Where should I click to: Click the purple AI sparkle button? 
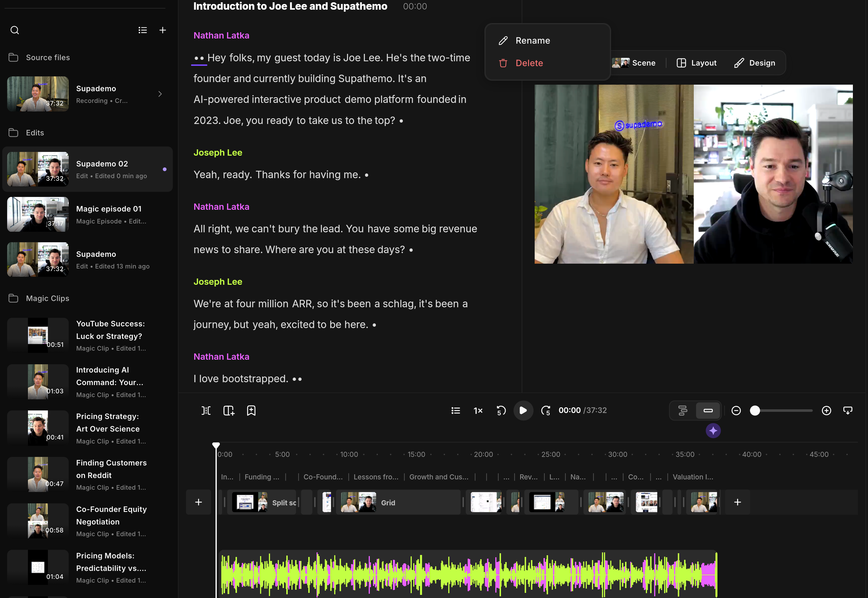(713, 431)
